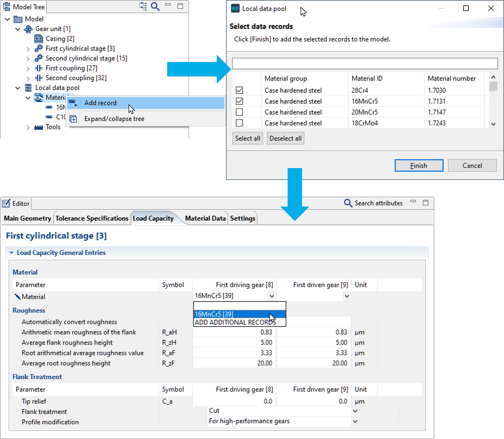
Task: Click the Select all button
Action: [x=247, y=138]
